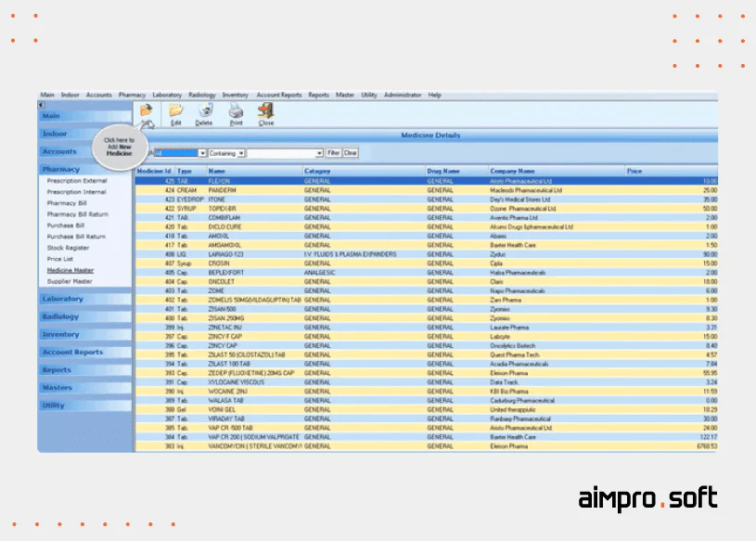This screenshot has height=541, width=756.
Task: Open the Accounts menu
Action: click(99, 95)
